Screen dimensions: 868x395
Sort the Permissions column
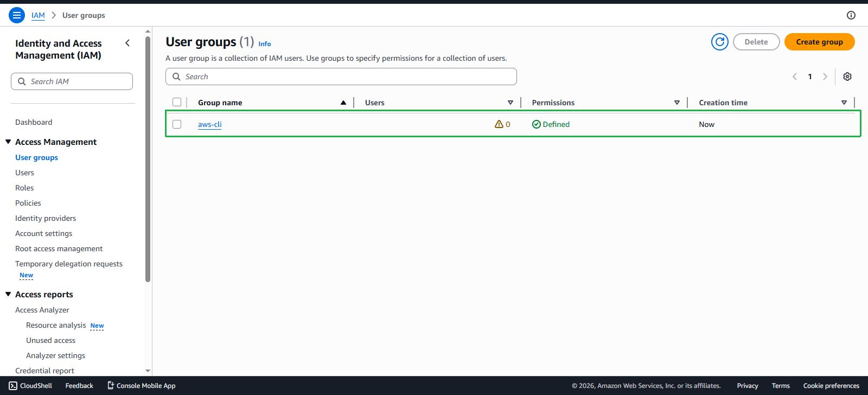click(677, 103)
